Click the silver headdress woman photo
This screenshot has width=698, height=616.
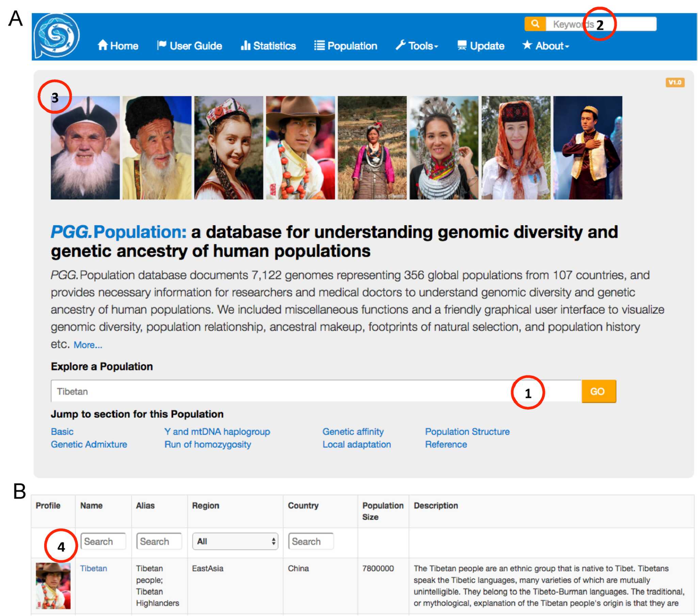[x=444, y=148]
